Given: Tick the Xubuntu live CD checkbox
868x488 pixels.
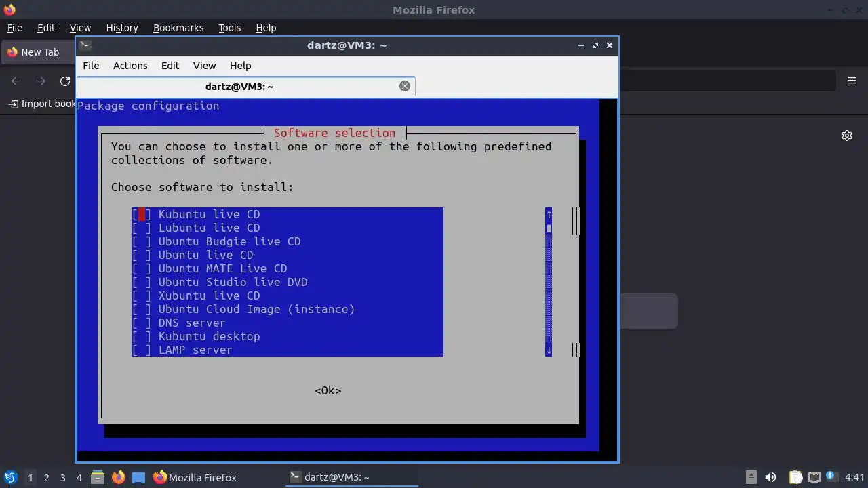Looking at the screenshot, I should pos(142,296).
